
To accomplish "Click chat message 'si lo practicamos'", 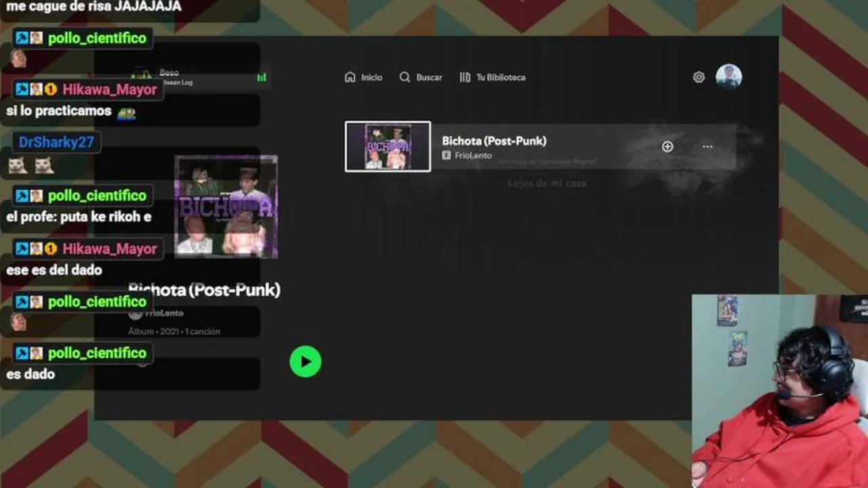I will point(59,110).
